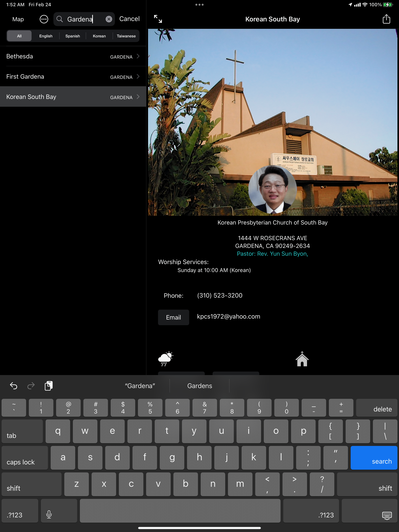399x532 pixels.
Task: Tap the Wi-Fi status icon
Action: pyautogui.click(x=365, y=4)
